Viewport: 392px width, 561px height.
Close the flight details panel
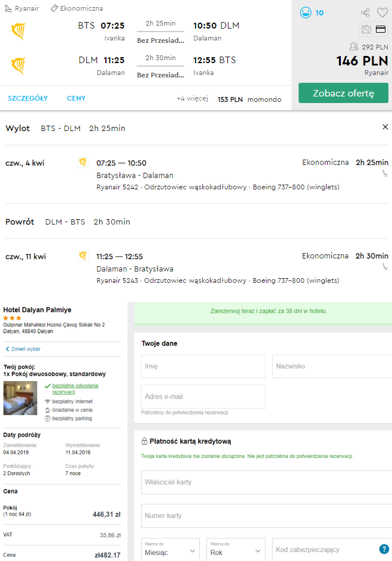(385, 127)
